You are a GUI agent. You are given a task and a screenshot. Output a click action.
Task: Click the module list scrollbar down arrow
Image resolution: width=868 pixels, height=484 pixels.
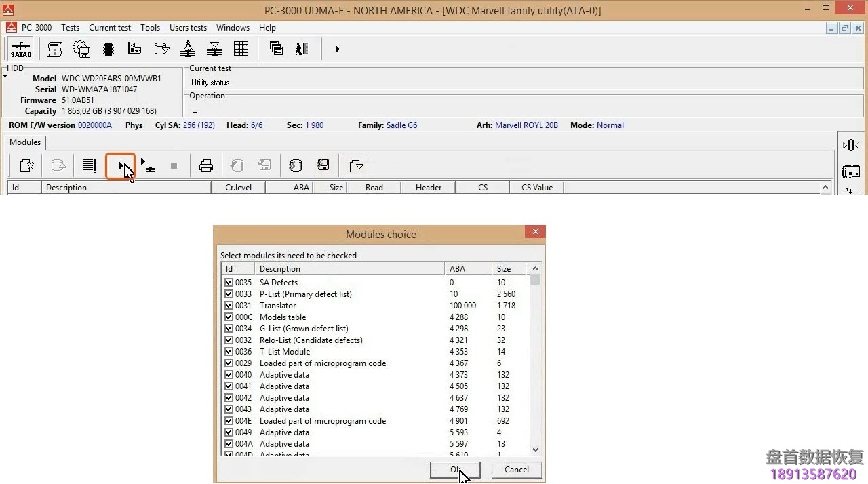point(535,449)
